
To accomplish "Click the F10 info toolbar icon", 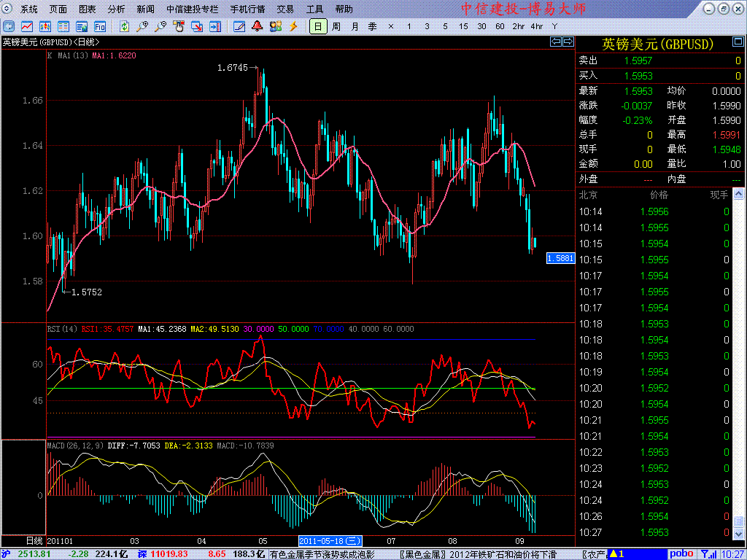I will pyautogui.click(x=99, y=27).
